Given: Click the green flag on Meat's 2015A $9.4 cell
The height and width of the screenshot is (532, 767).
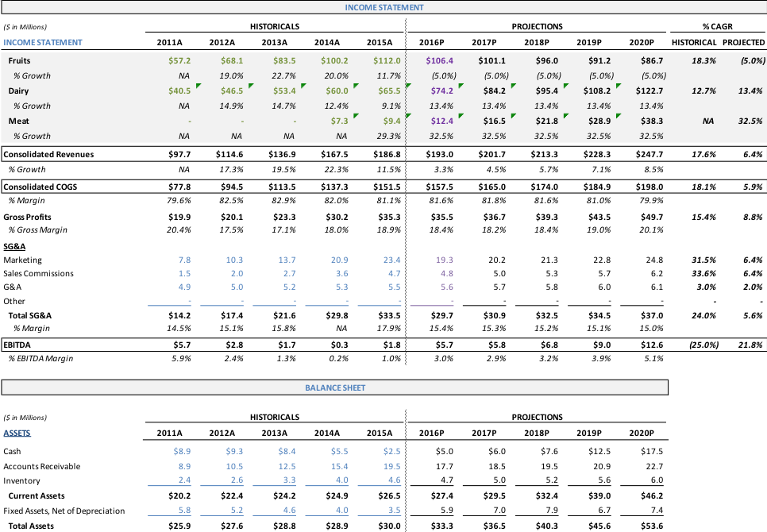Looking at the screenshot, I should coord(410,115).
